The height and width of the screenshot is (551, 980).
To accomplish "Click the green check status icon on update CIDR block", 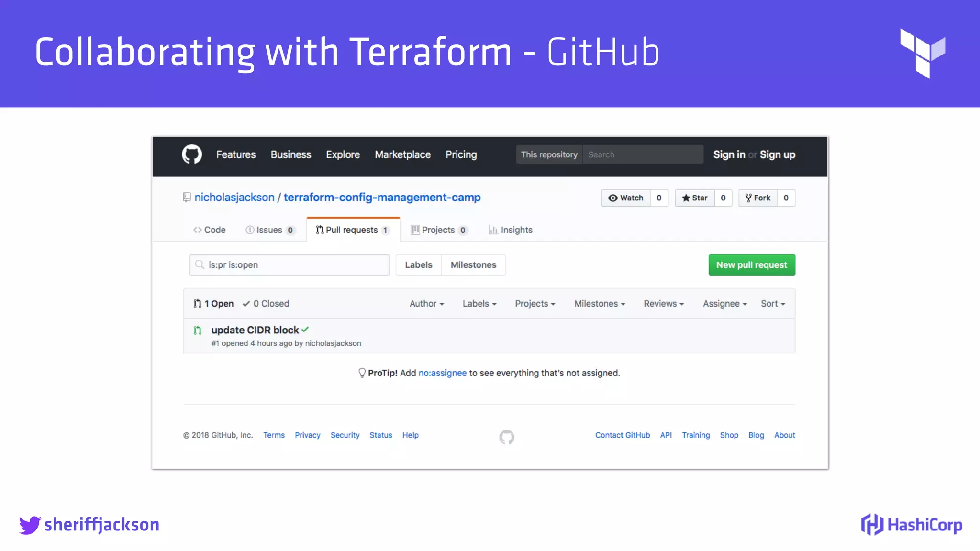I will 305,330.
